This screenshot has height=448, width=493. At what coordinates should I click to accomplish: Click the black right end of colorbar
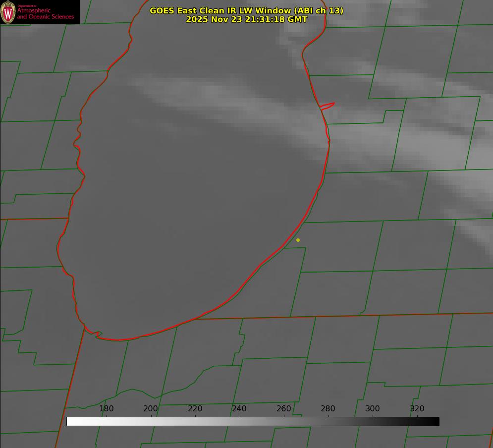(436, 422)
